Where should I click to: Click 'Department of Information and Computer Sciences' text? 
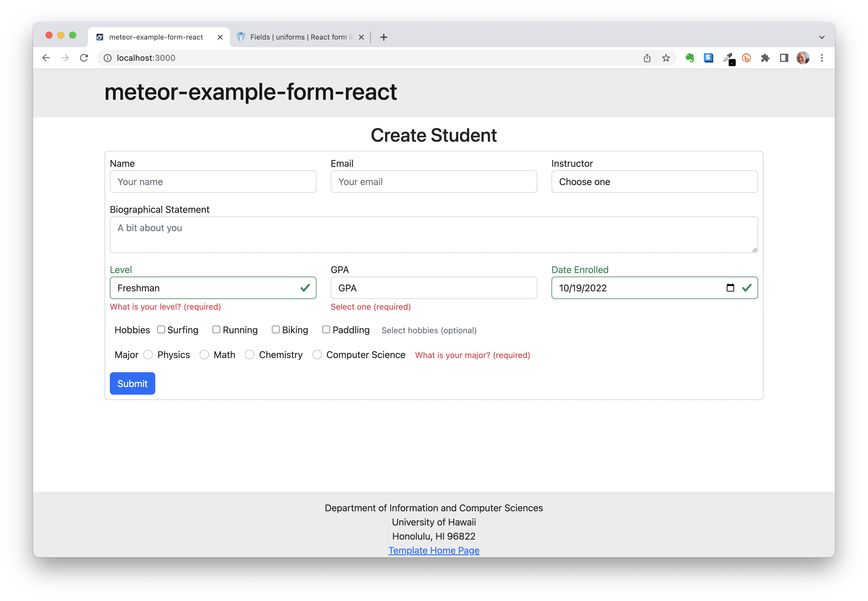tap(434, 508)
